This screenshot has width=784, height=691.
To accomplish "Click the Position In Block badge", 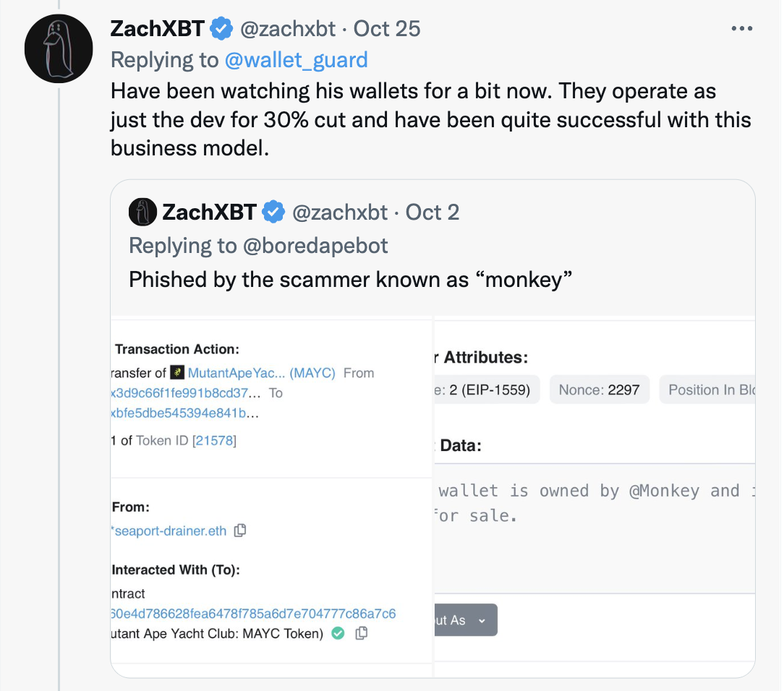I will tap(709, 390).
